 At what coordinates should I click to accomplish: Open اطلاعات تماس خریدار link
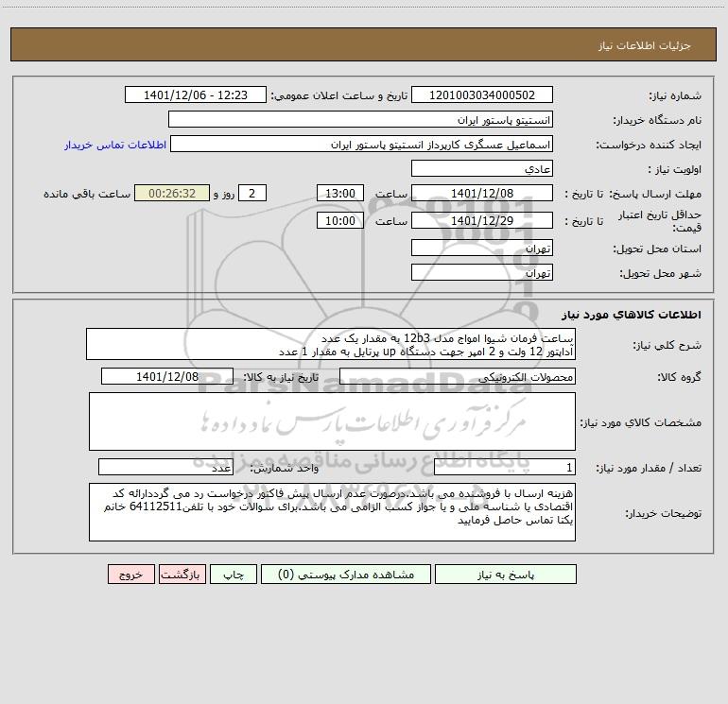coord(115,145)
